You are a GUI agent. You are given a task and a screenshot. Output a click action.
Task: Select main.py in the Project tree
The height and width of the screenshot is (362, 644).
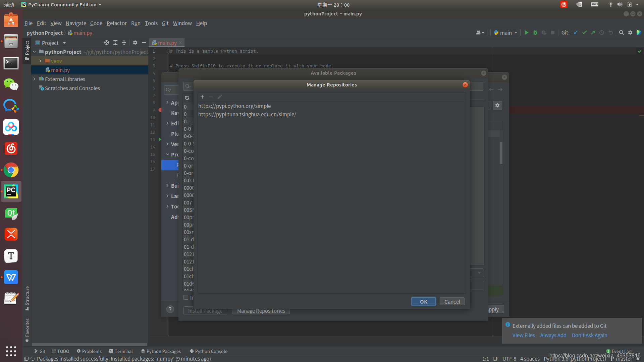60,70
